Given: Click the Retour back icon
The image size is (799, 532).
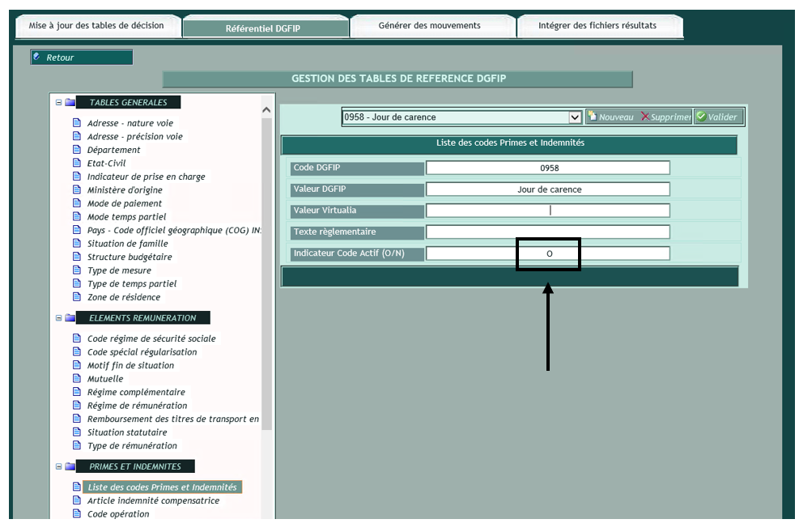Looking at the screenshot, I should (37, 57).
